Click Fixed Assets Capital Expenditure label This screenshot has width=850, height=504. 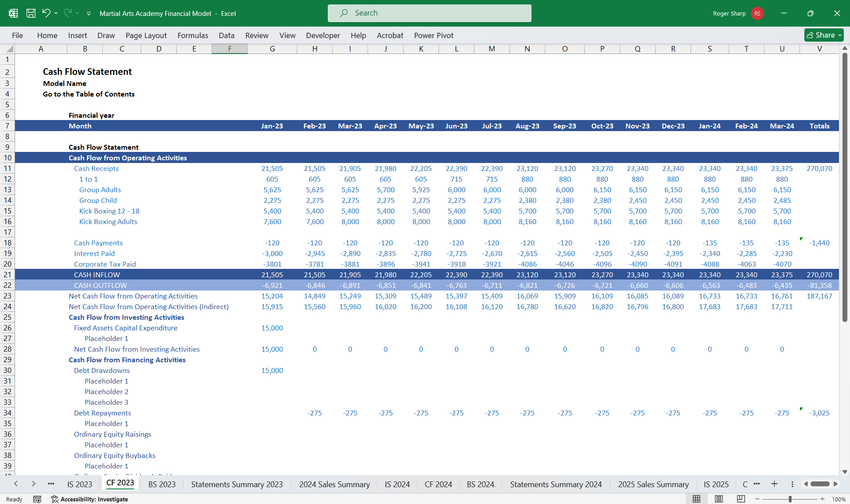(126, 328)
